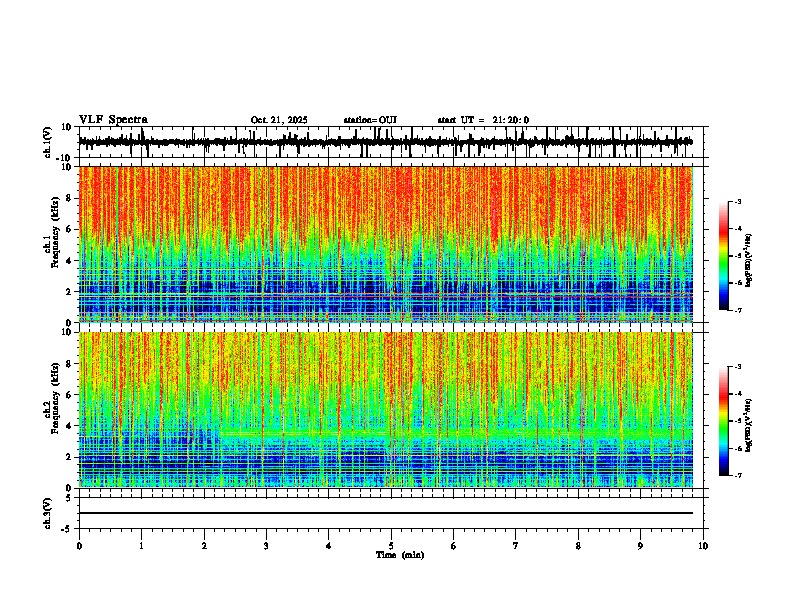Image resolution: width=792 pixels, height=612 pixels.
Task: Click the "-7" label on ch.1 color scale
Action: click(x=738, y=310)
